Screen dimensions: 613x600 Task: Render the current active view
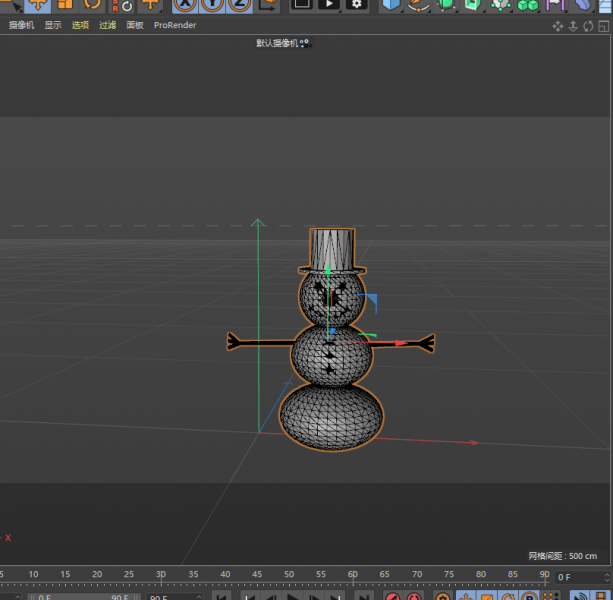301,5
